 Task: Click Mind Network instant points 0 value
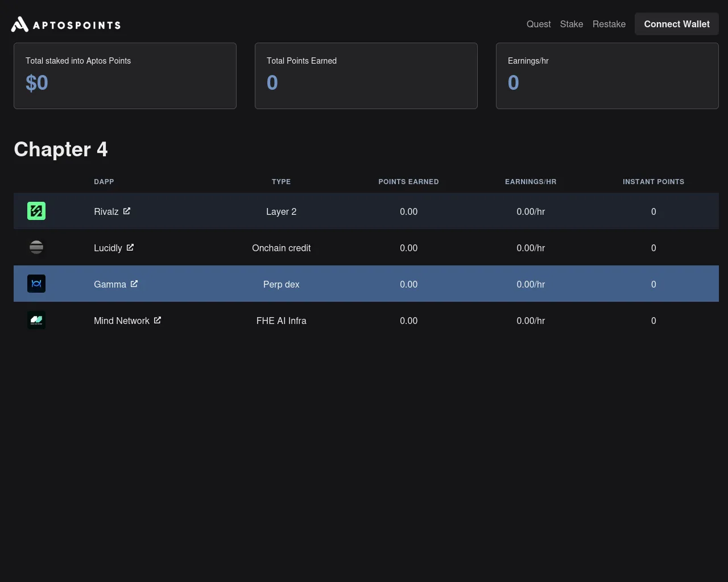coord(653,321)
